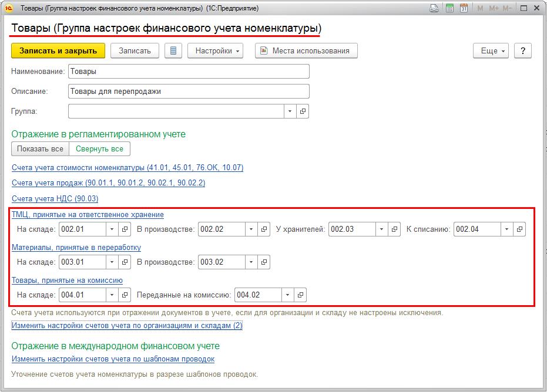The image size is (547, 392).
Task: Expand the Группа dropdown arrow
Action: tap(290, 111)
